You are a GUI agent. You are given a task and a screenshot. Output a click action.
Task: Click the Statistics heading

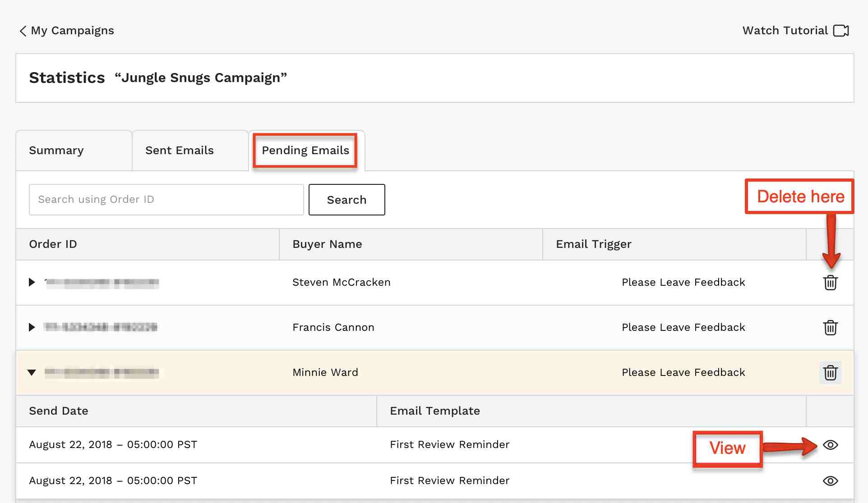pyautogui.click(x=67, y=78)
